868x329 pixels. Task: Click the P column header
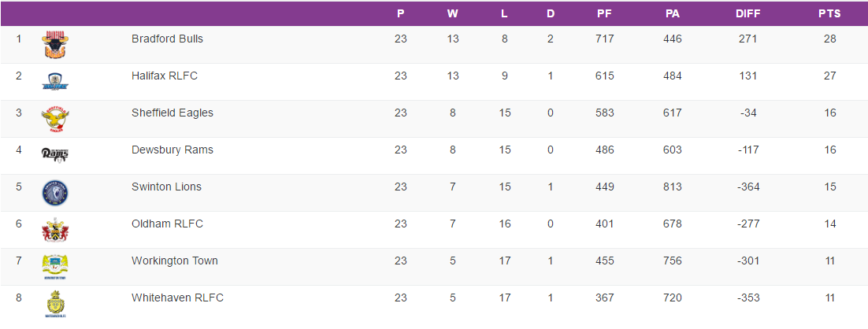pyautogui.click(x=400, y=13)
